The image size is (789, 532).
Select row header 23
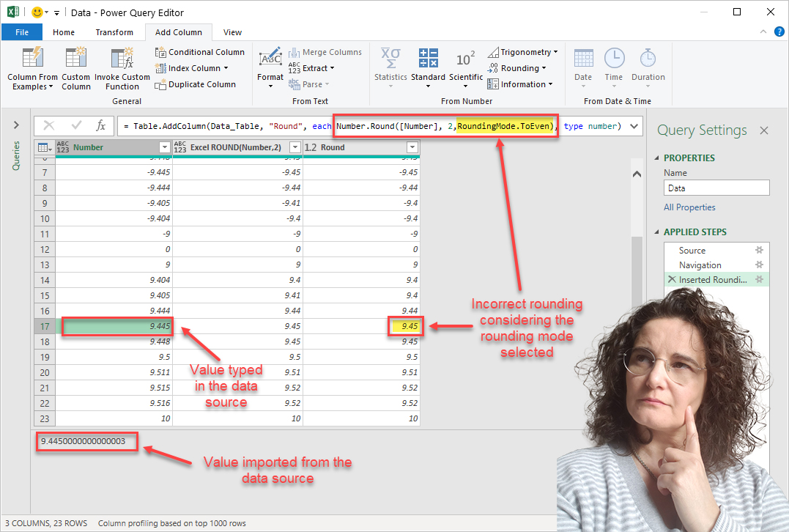tap(45, 418)
